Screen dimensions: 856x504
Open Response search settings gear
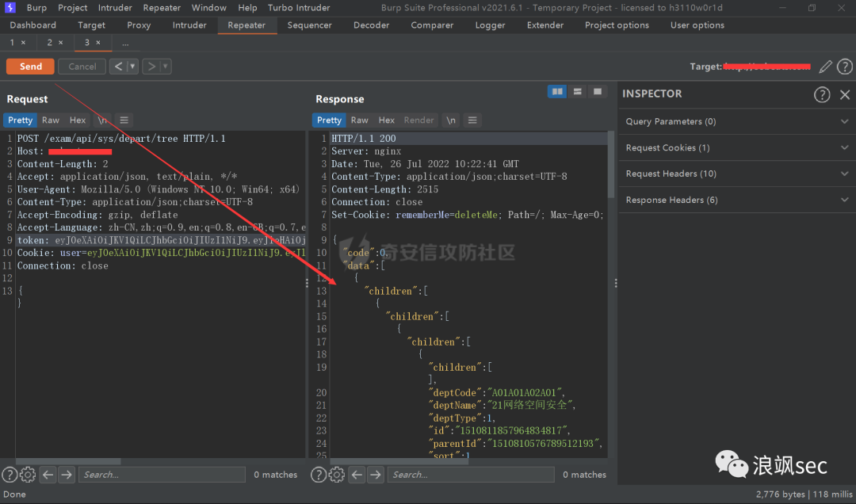point(337,475)
